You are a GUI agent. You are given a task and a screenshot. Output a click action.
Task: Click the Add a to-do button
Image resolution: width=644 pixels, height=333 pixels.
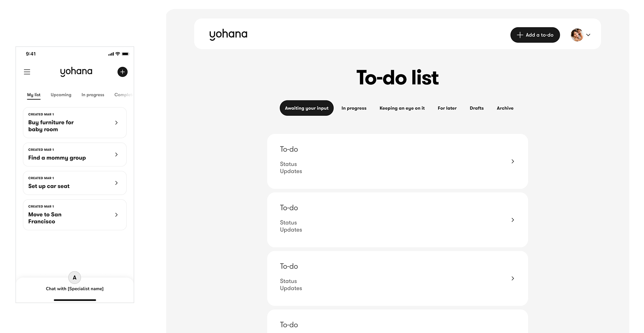click(535, 35)
